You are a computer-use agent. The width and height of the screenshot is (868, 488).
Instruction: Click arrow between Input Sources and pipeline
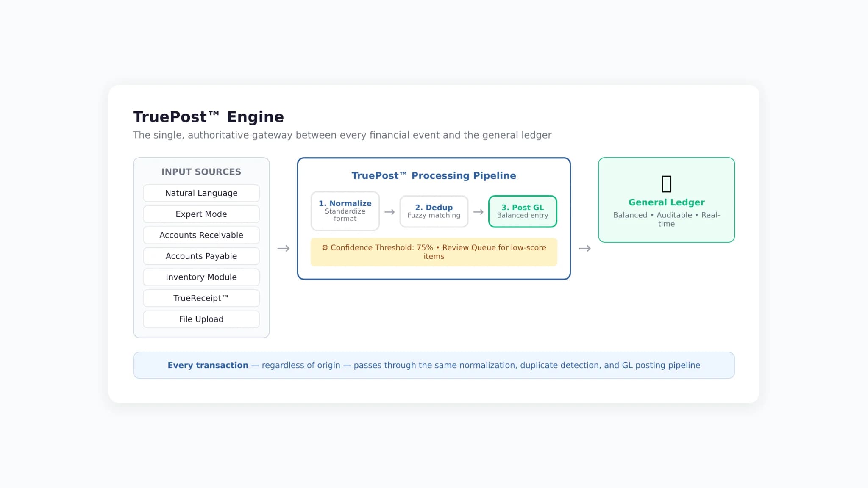click(284, 248)
